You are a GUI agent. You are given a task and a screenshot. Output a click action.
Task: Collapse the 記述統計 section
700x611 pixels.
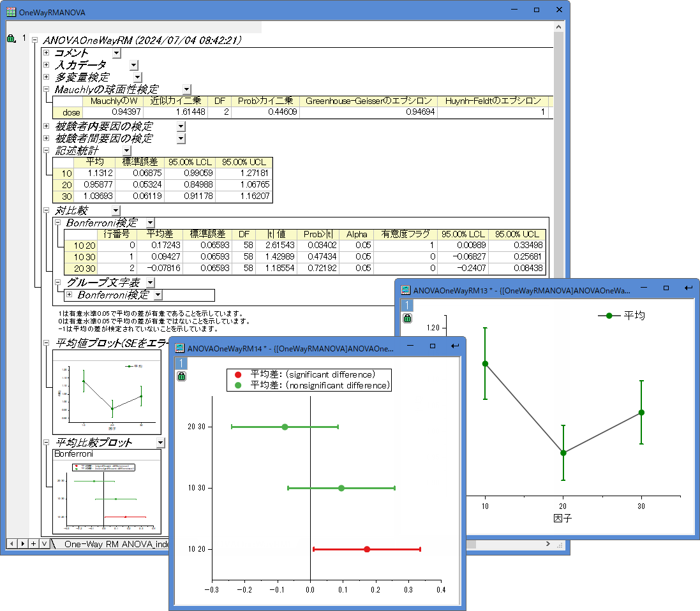click(x=46, y=151)
